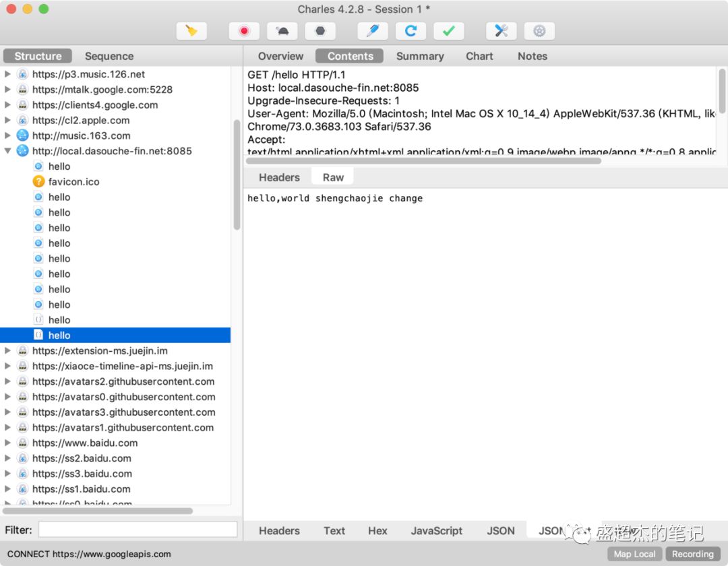Switch to Sequence view
The image size is (728, 566).
109,56
